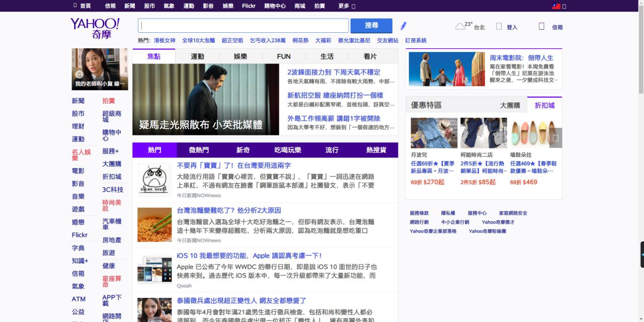Expand the 更多 menu in top bar
Image resolution: width=644 pixels, height=322 pixels.
[347, 6]
